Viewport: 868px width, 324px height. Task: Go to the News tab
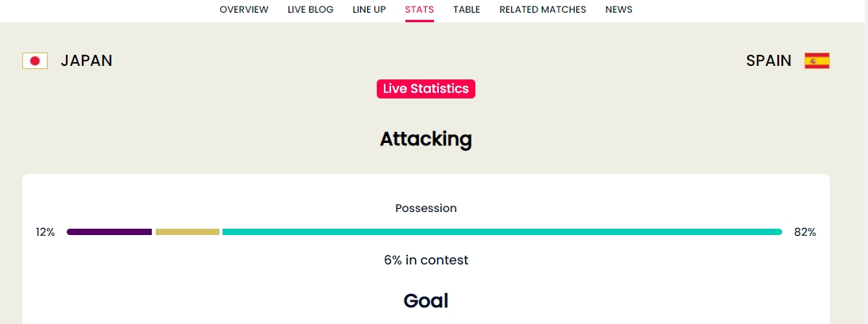pyautogui.click(x=619, y=10)
